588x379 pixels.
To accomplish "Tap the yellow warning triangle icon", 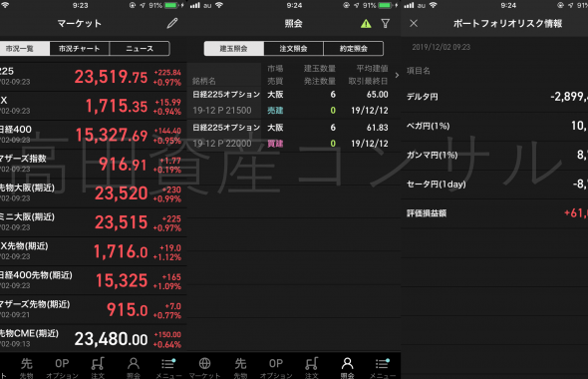I will 366,24.
